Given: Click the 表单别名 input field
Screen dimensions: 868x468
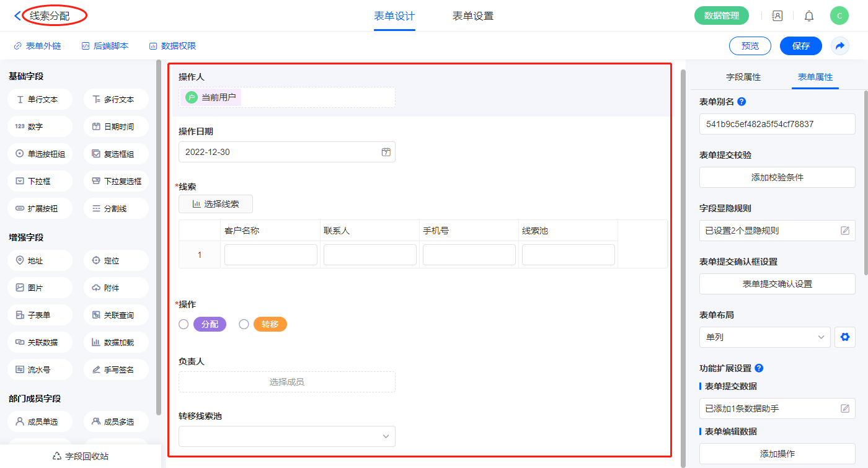Looking at the screenshot, I should [x=777, y=124].
